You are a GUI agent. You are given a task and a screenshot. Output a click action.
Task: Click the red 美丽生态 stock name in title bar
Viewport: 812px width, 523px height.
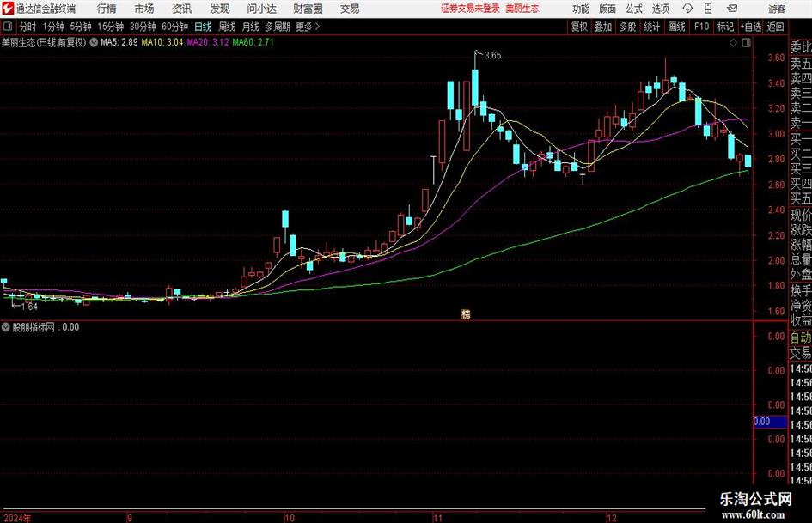click(522, 9)
